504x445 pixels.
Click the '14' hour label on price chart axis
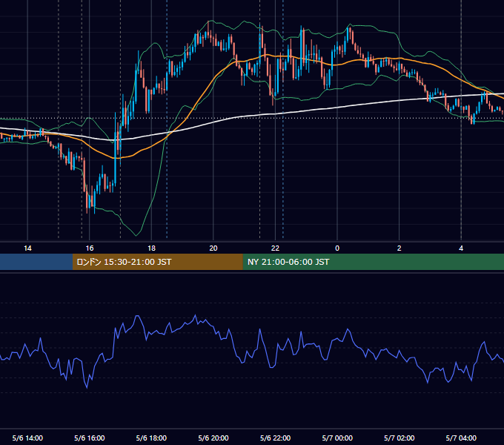[x=27, y=248]
